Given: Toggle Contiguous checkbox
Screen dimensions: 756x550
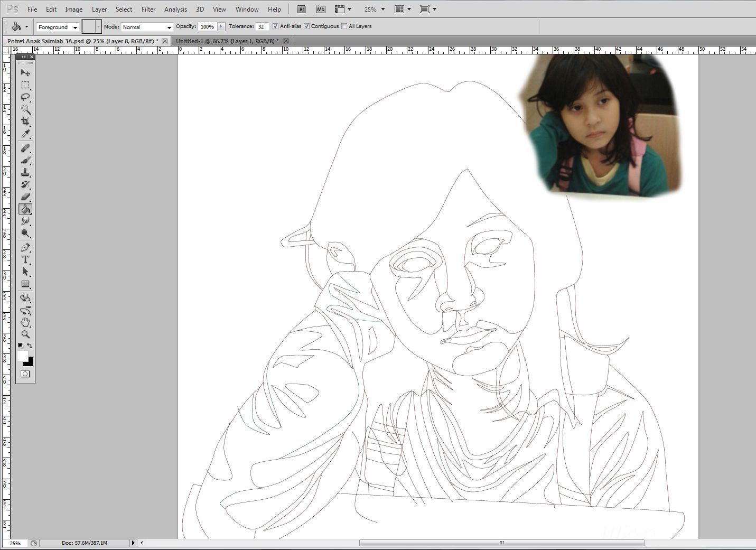Looking at the screenshot, I should 306,26.
